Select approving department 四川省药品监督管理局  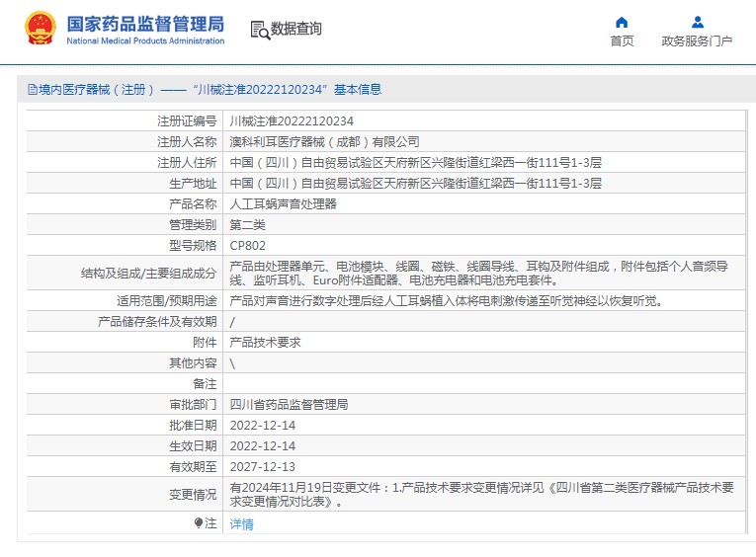(x=289, y=404)
